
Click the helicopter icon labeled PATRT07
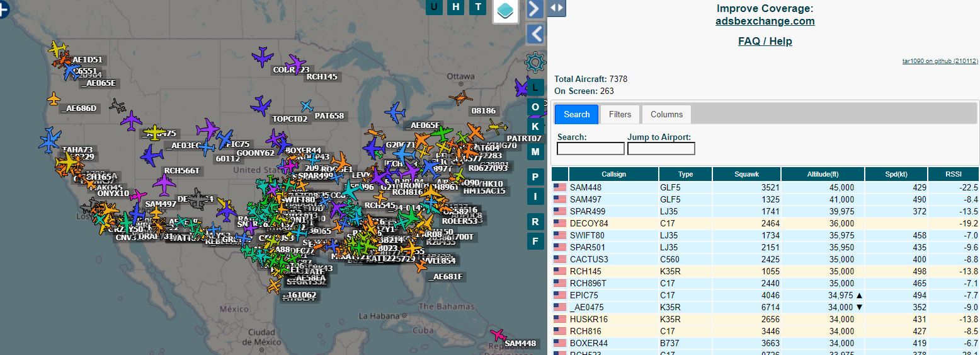click(498, 126)
